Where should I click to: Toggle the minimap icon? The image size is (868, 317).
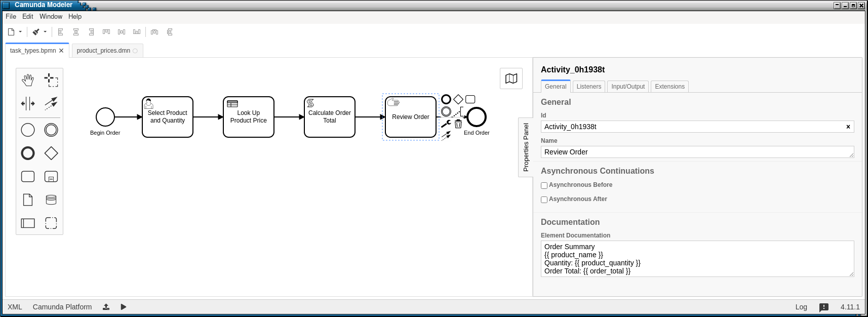coord(511,78)
